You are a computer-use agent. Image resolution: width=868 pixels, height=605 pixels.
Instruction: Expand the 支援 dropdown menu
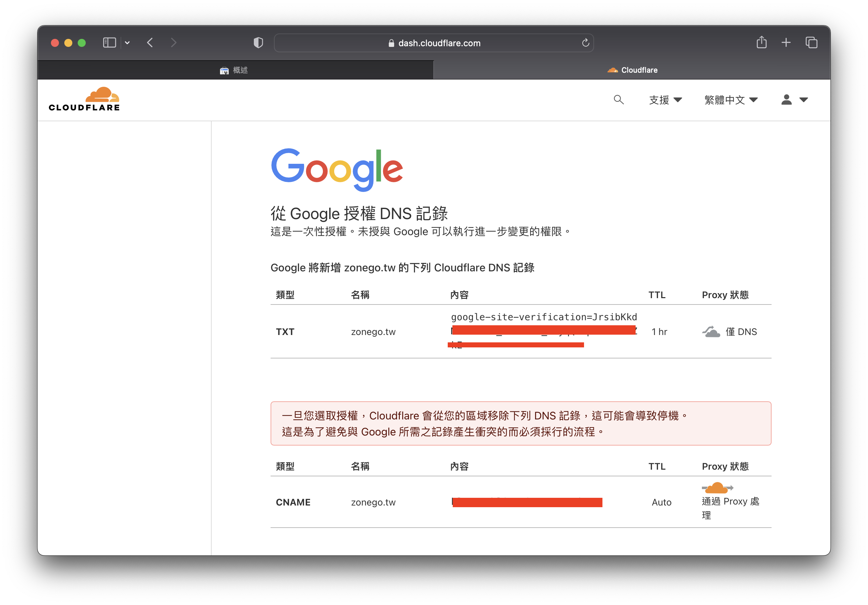coord(665,100)
